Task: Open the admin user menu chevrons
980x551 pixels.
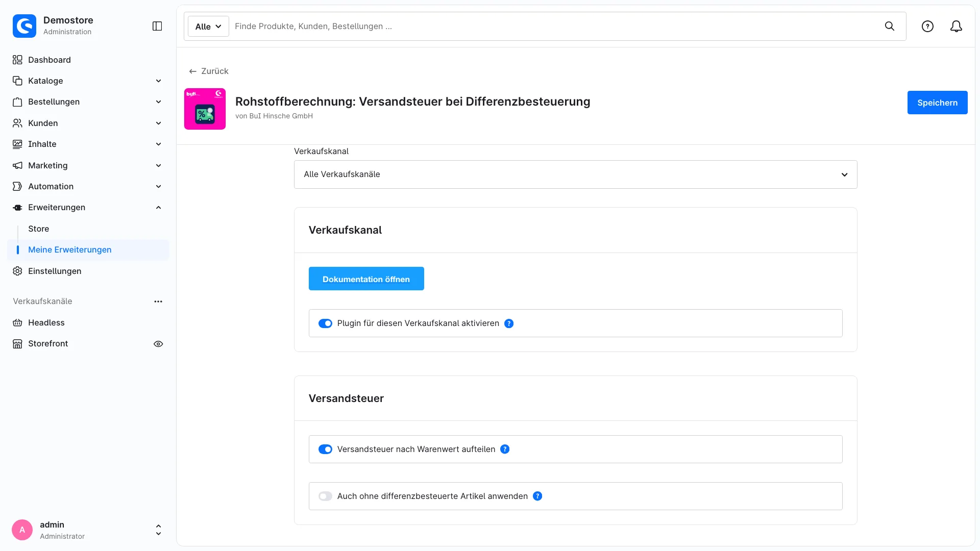Action: pos(158,530)
